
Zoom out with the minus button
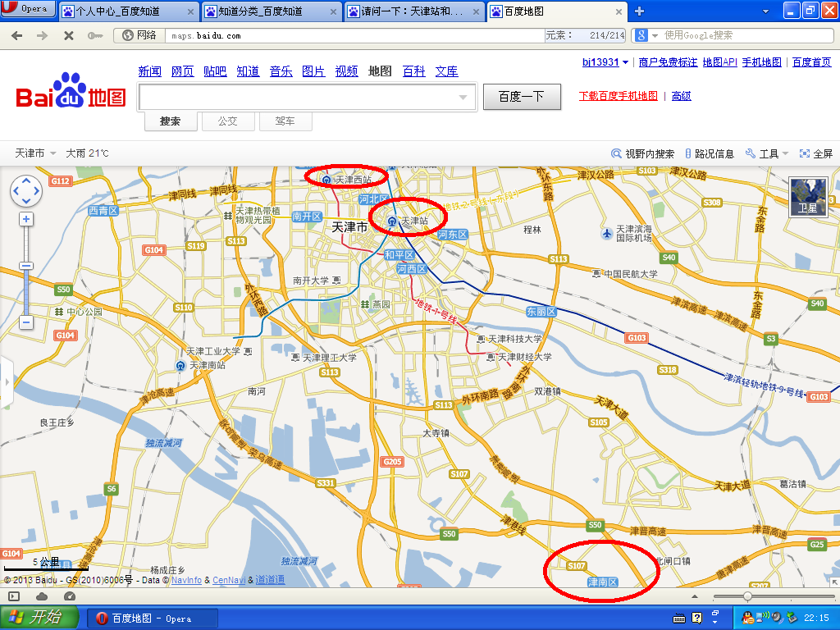(x=26, y=322)
